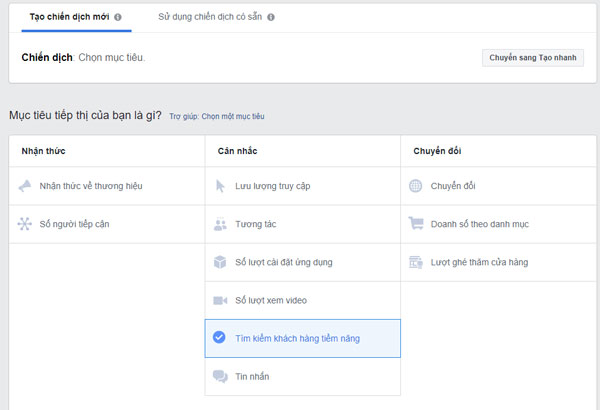Viewport: 600px width, 410px height.
Task: Click the store icon for Lượt ghé thăm cửa hàng
Action: pyautogui.click(x=416, y=262)
